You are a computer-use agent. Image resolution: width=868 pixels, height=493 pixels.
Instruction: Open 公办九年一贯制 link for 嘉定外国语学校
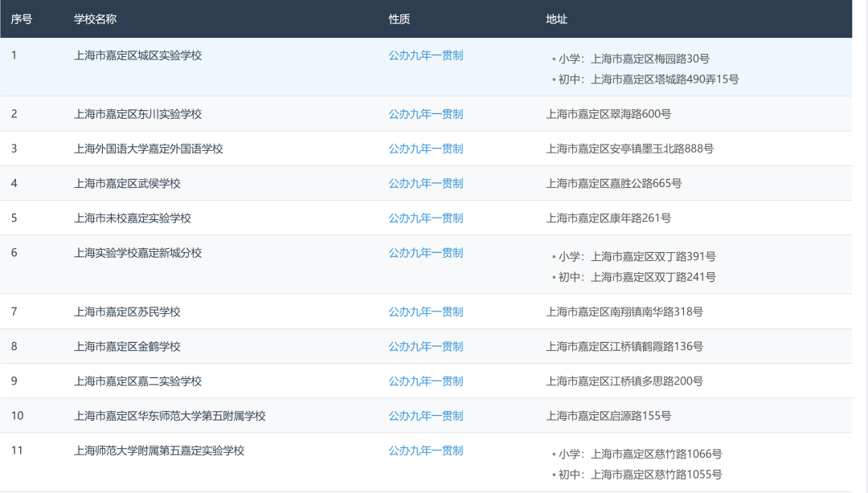(x=426, y=149)
